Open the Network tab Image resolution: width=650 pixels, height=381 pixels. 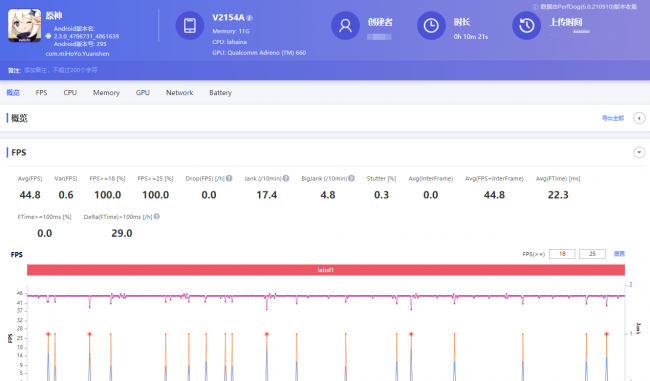(x=179, y=92)
